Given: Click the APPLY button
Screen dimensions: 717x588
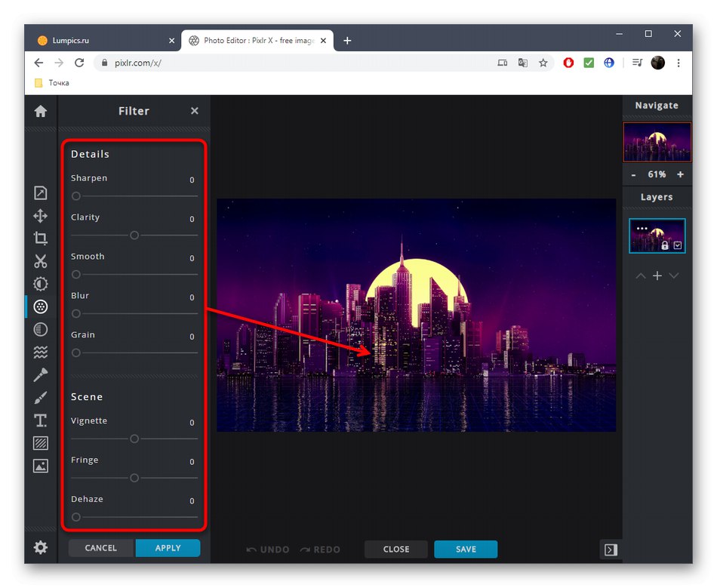Looking at the screenshot, I should [x=168, y=548].
